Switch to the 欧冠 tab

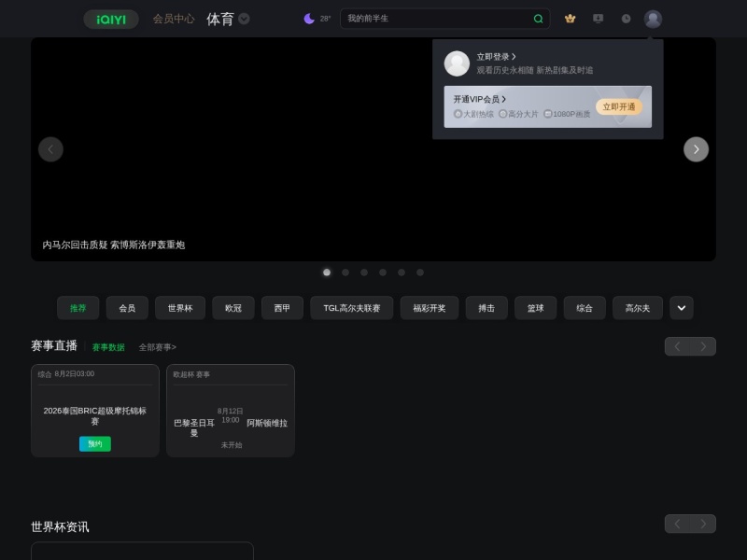[233, 308]
